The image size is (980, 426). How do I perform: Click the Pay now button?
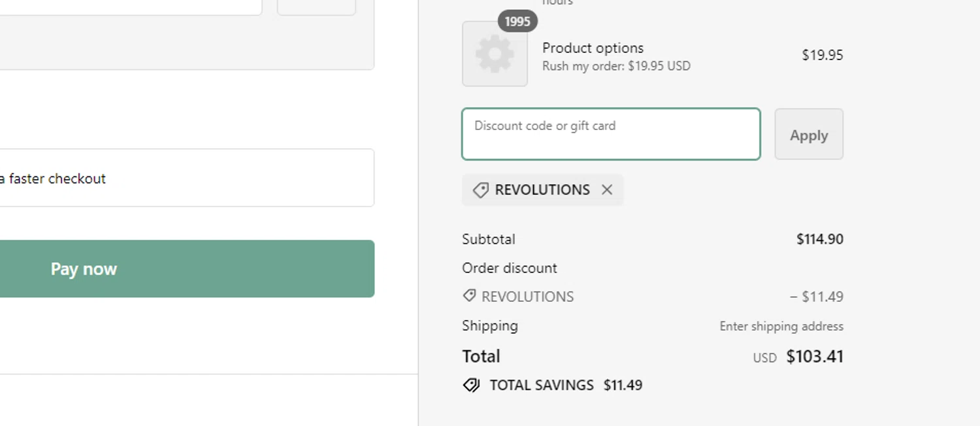point(187,269)
